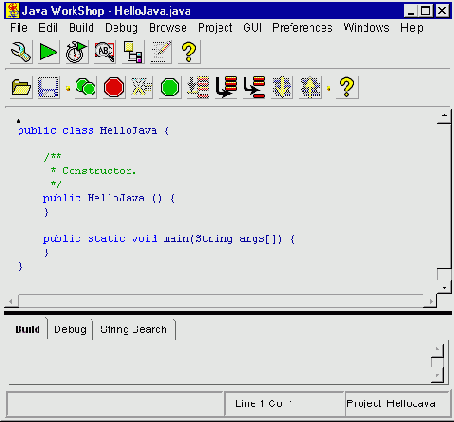Click editor horizontal scrollbar right arrow

point(430,301)
